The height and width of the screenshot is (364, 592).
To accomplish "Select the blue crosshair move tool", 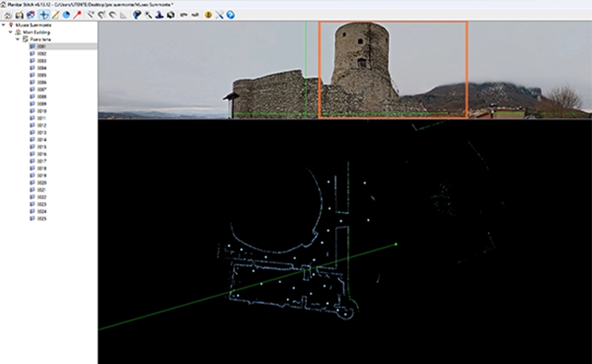I will (44, 15).
